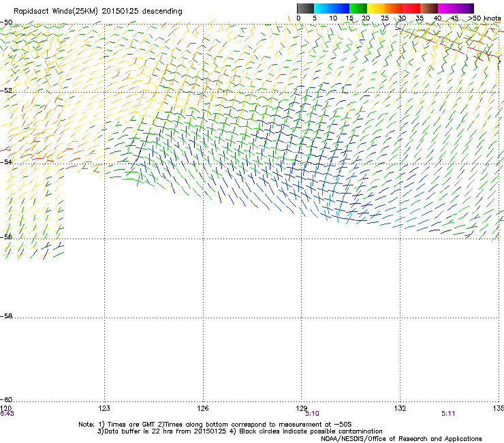Click the 'NOAA/NESDIS/Office of Research and Applications' credit
The width and height of the screenshot is (504, 443).
[401, 439]
